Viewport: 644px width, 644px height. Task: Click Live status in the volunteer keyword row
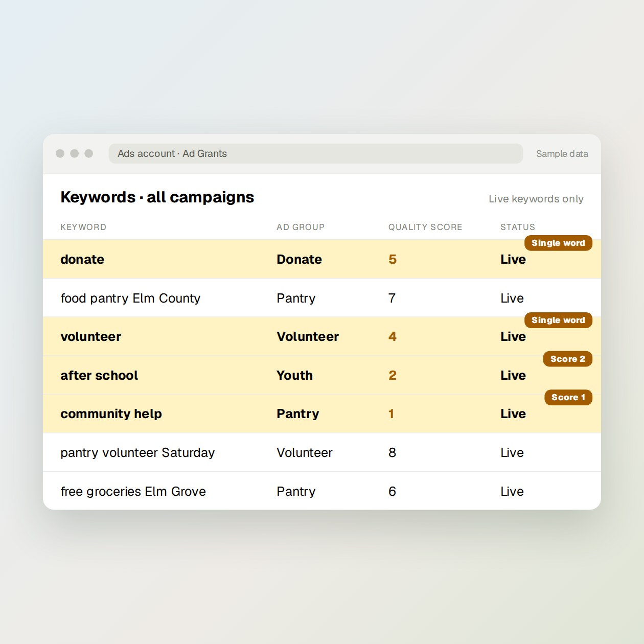(513, 336)
